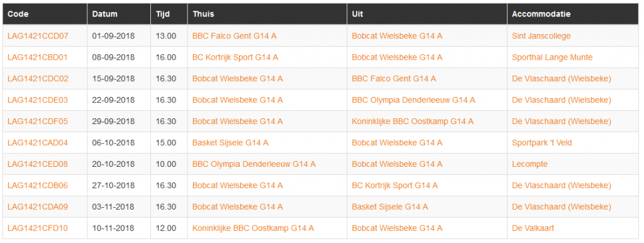
Task: Open match code LAG1421CDB06
Action: (x=37, y=186)
